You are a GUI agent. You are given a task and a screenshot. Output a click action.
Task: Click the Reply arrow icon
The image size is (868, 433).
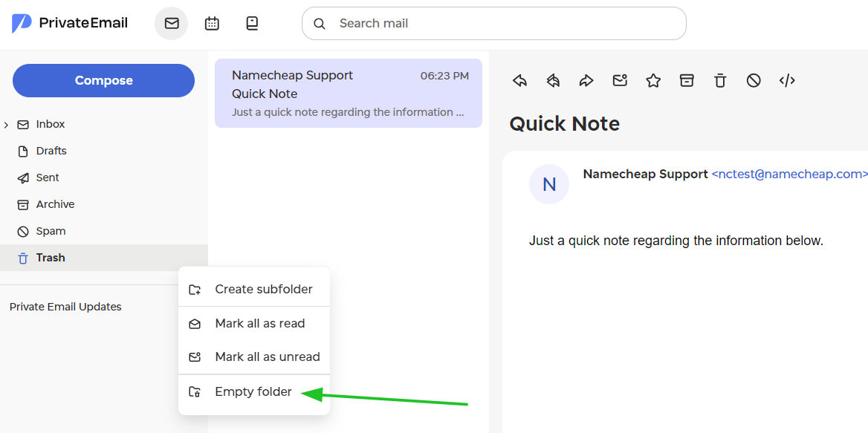pos(519,81)
